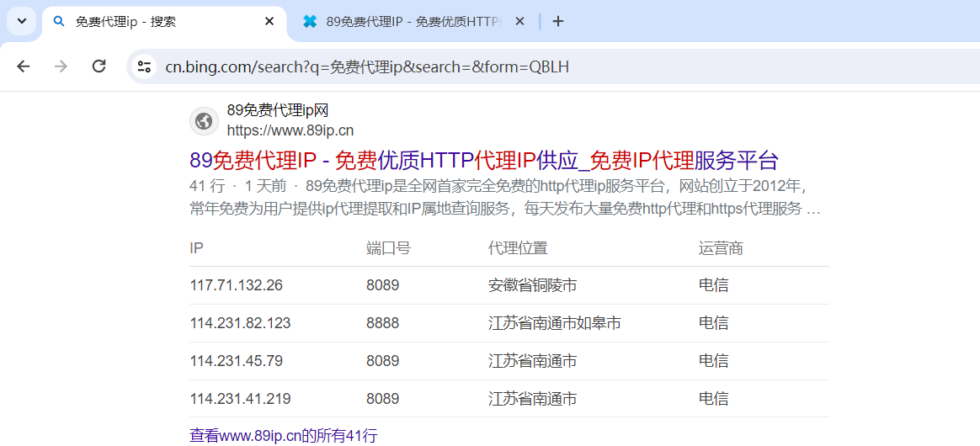980x446 pixels.
Task: View site information icon in address bar
Action: pos(144,66)
